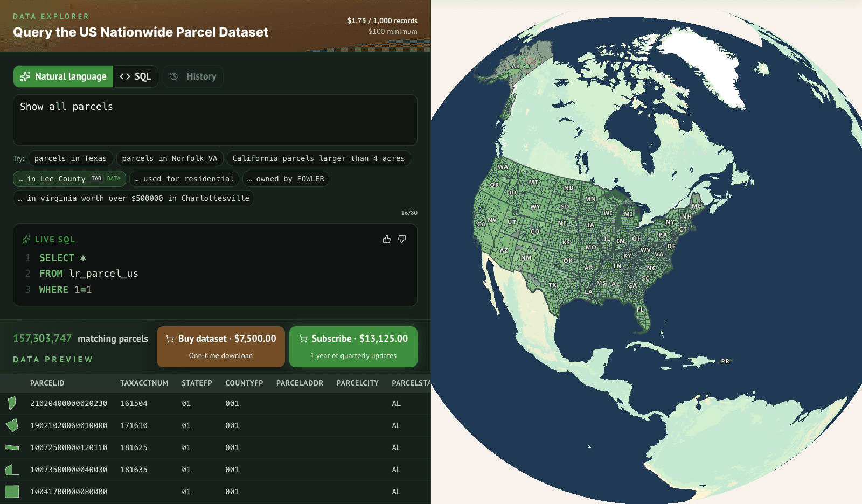Click parcel shape icon for 10041700000080000
Screen dimensions: 862x504
[12, 492]
